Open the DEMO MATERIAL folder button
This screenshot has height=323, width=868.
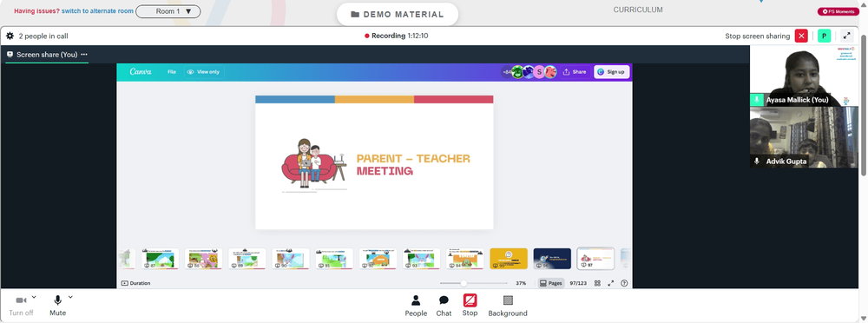pos(398,15)
